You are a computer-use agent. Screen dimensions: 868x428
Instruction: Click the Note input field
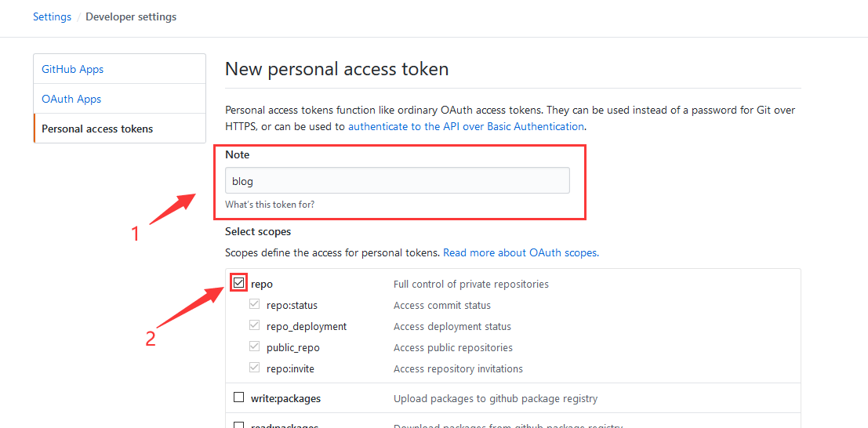(x=397, y=180)
